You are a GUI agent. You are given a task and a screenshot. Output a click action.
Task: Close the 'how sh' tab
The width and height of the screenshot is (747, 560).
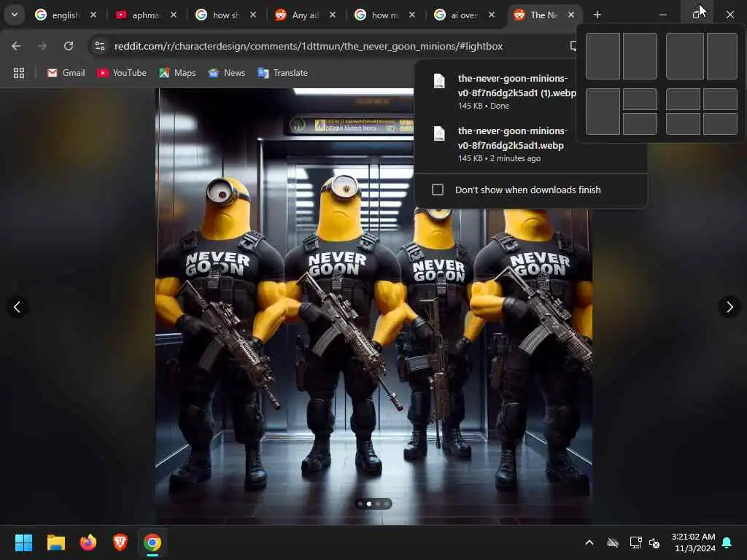click(x=253, y=15)
